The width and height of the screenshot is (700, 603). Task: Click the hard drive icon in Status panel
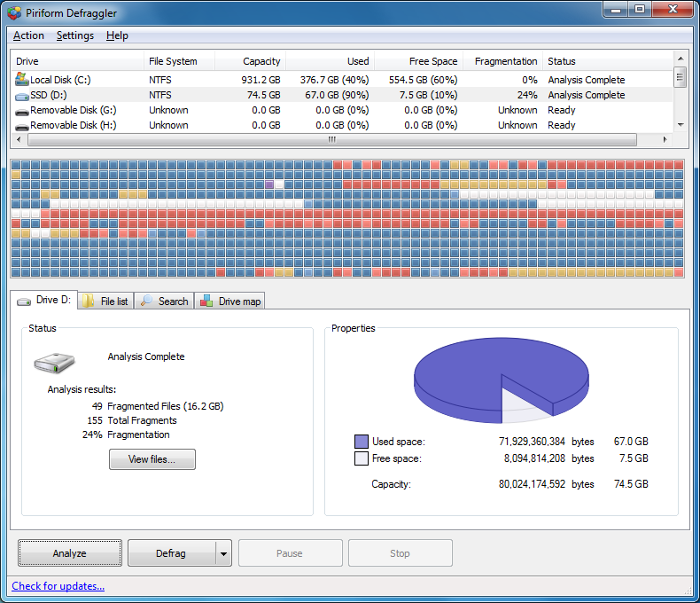click(54, 363)
